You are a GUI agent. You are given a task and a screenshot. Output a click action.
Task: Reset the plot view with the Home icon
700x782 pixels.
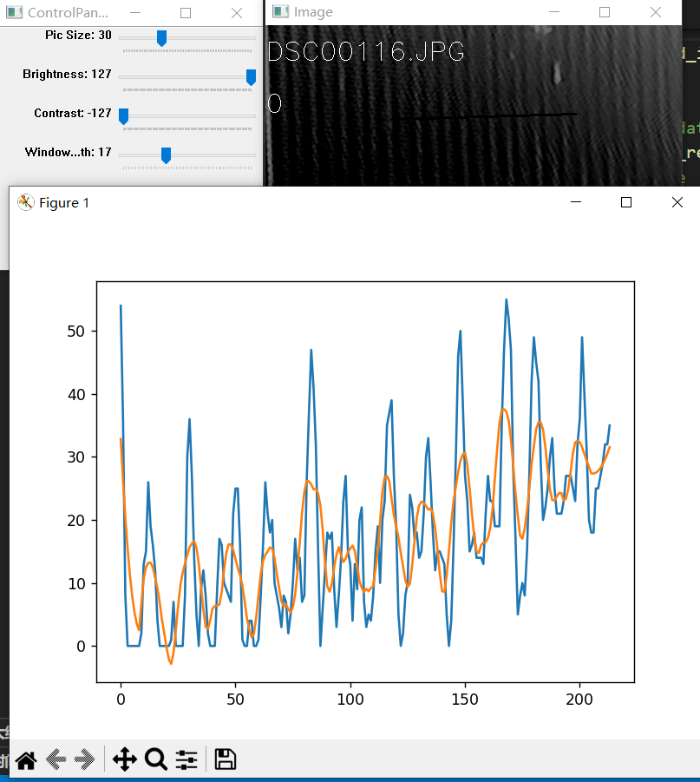[x=26, y=760]
